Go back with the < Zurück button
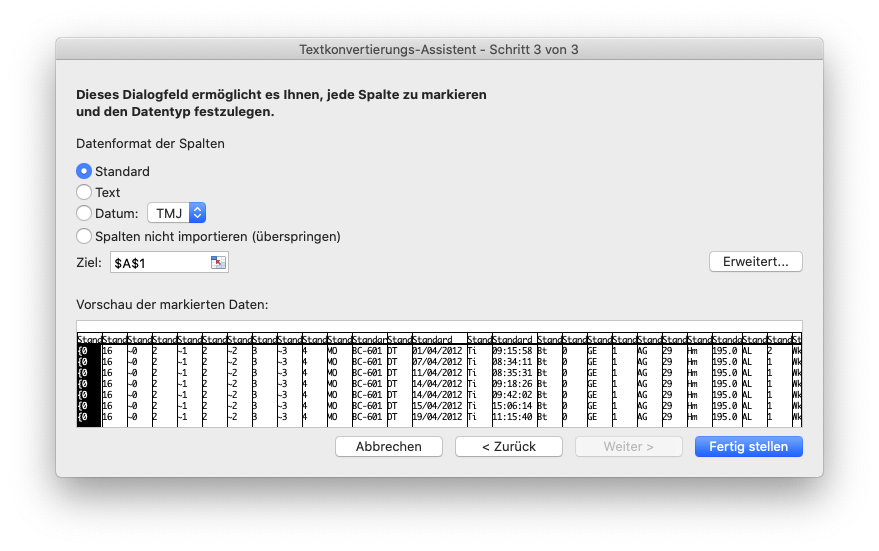 pos(509,447)
